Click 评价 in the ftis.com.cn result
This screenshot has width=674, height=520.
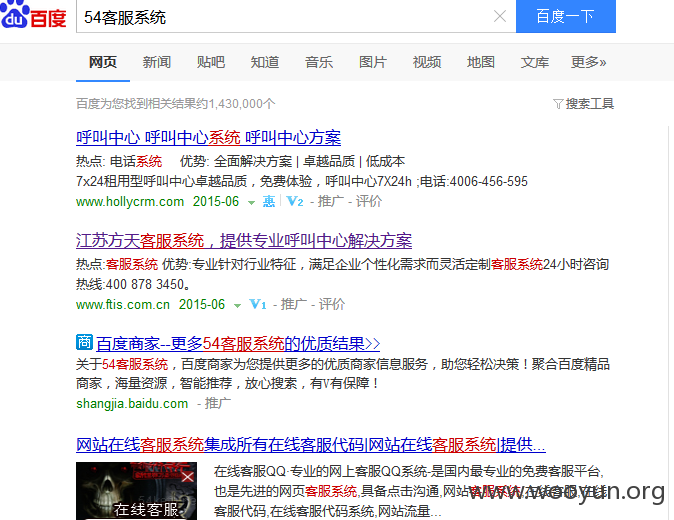coord(331,304)
